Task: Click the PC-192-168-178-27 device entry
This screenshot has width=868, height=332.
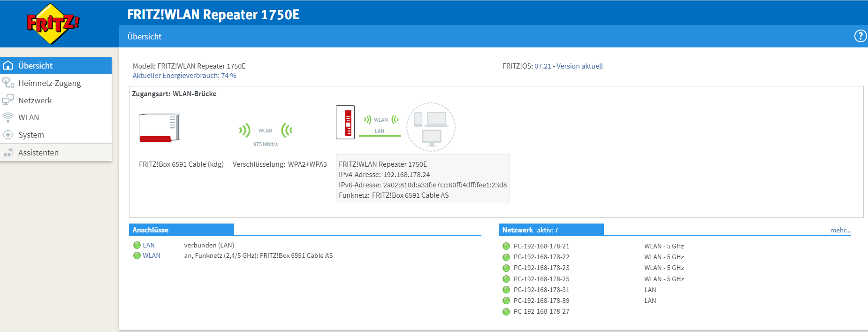Action: (541, 311)
